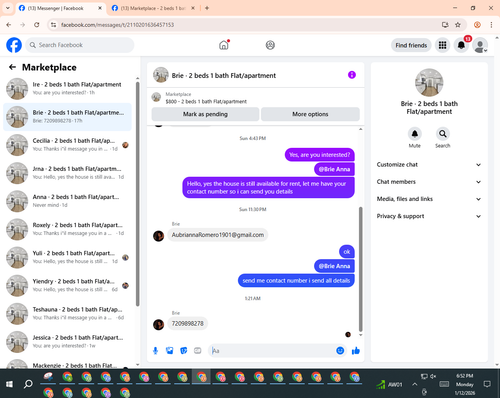Open the Jessica conversation
The image size is (500, 398).
click(67, 342)
